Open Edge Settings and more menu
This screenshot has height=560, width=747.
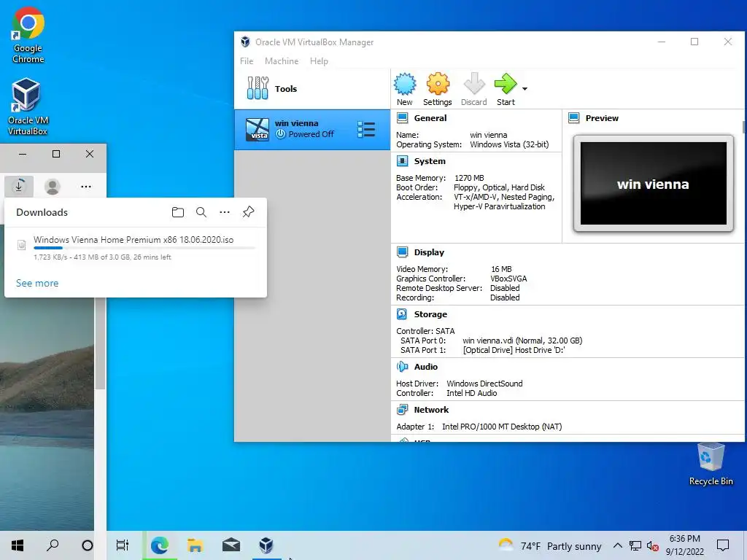click(86, 186)
